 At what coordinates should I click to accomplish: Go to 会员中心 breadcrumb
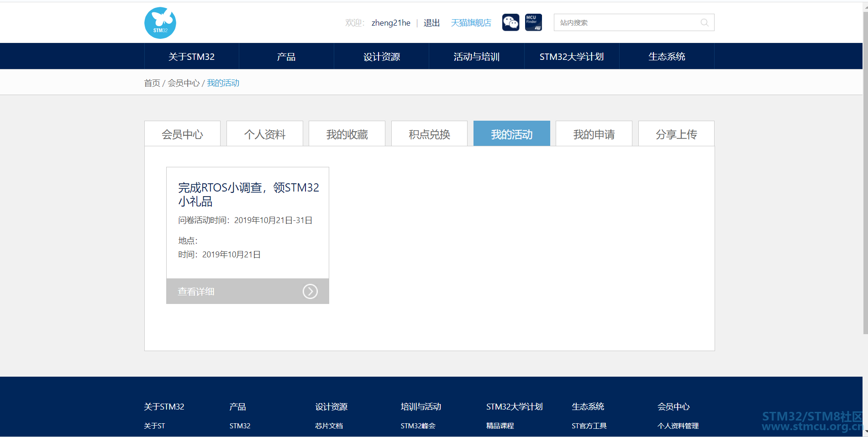(x=184, y=83)
